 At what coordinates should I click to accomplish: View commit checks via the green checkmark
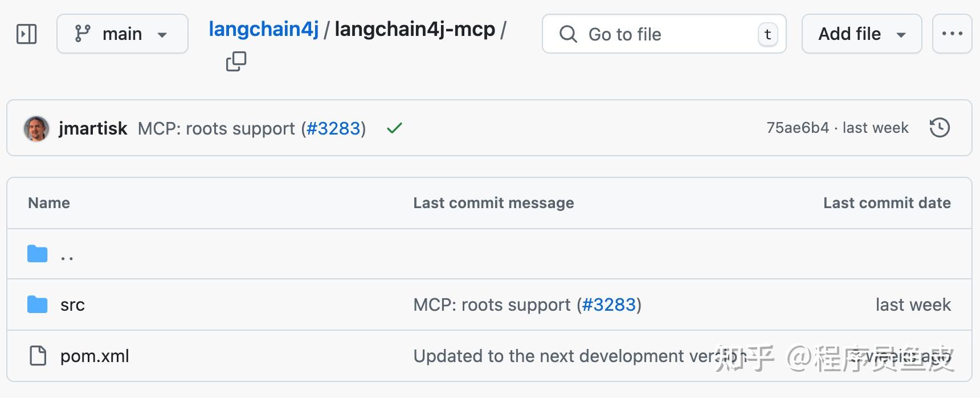click(x=393, y=128)
